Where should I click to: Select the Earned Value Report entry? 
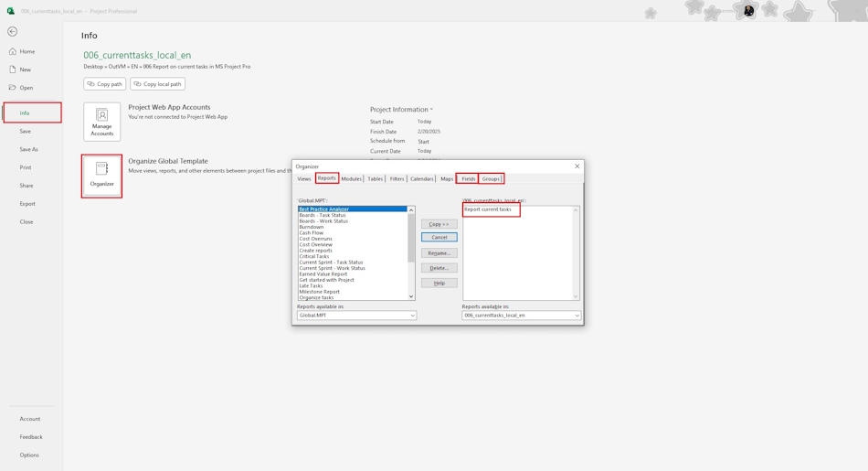coord(323,274)
